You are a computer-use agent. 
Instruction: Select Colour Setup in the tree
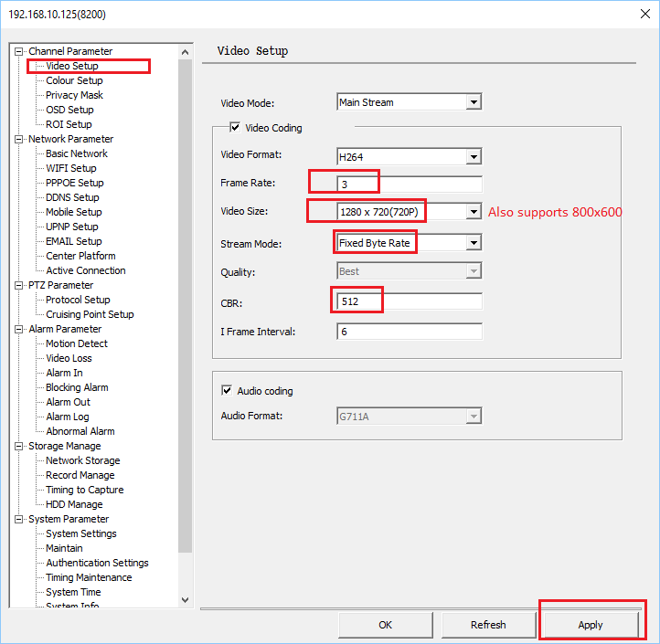click(x=74, y=80)
